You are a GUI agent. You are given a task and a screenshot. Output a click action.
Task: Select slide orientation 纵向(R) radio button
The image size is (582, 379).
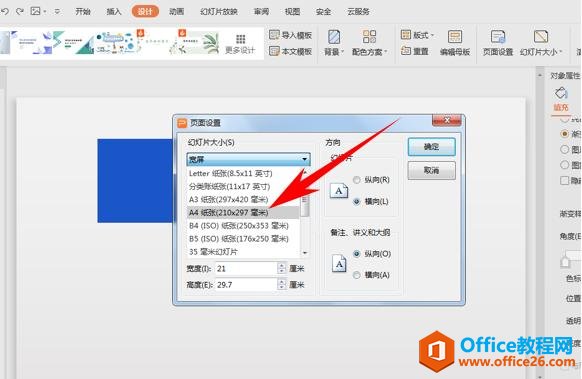[x=356, y=180]
